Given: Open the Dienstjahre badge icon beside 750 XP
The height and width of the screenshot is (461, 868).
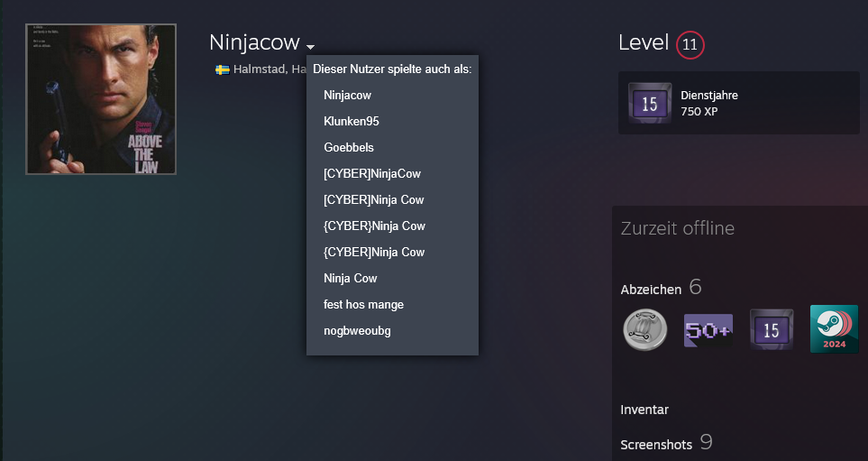Looking at the screenshot, I should pyautogui.click(x=649, y=104).
